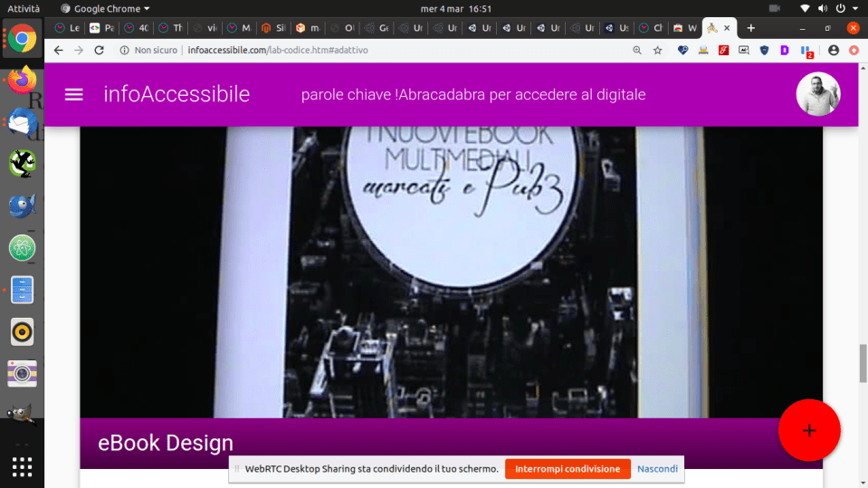The image size is (868, 488).
Task: Click the Nascondi link
Action: (x=657, y=469)
